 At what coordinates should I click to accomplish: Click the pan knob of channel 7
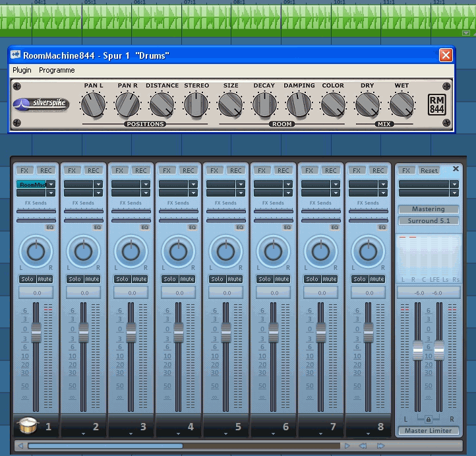tap(320, 251)
